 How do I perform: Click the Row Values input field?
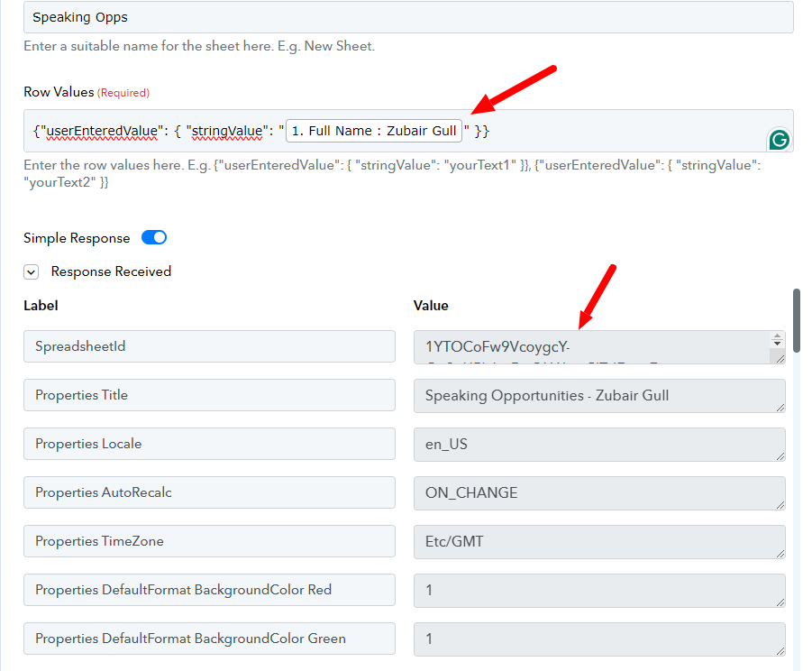(x=408, y=131)
